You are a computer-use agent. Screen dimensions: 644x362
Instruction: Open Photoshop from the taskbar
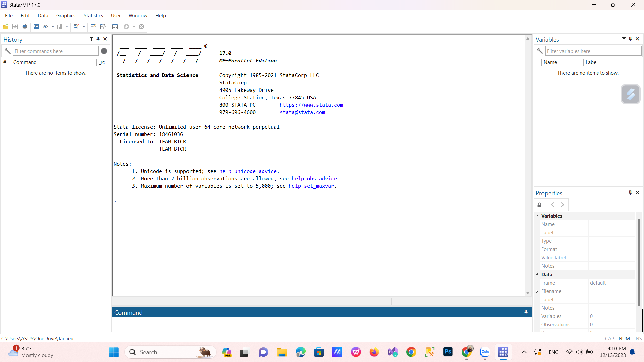[x=448, y=352]
